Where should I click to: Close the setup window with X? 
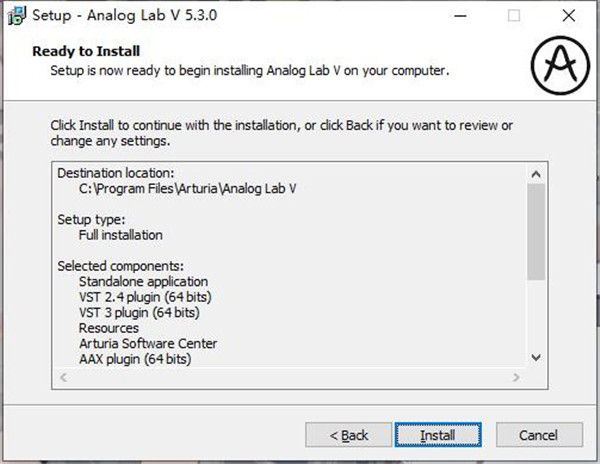point(569,16)
